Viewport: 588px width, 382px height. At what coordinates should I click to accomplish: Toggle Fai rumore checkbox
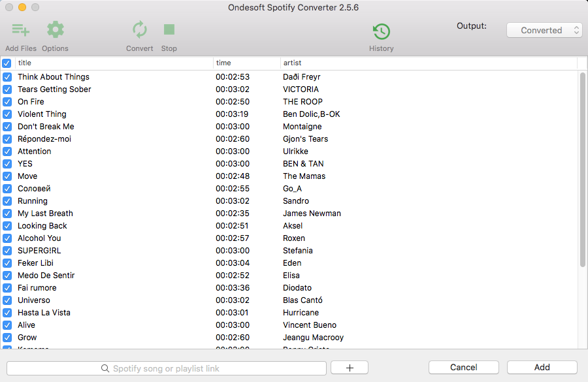[x=7, y=288]
